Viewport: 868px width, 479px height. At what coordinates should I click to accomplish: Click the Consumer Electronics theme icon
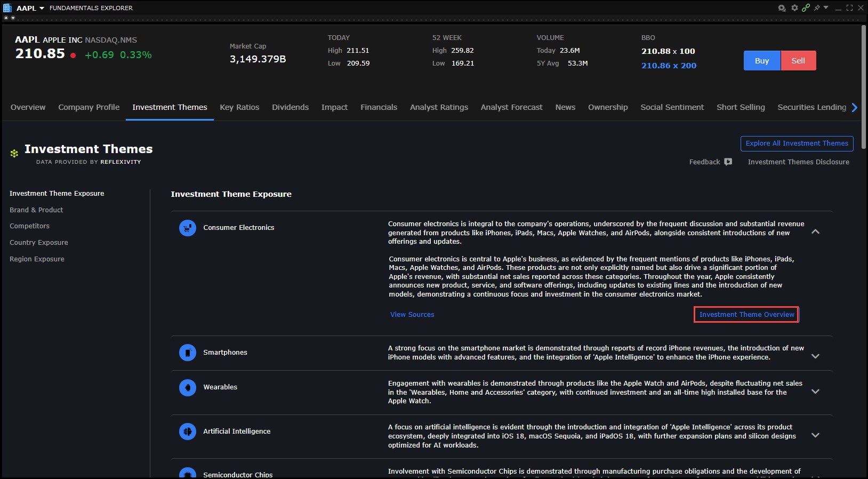(x=188, y=228)
